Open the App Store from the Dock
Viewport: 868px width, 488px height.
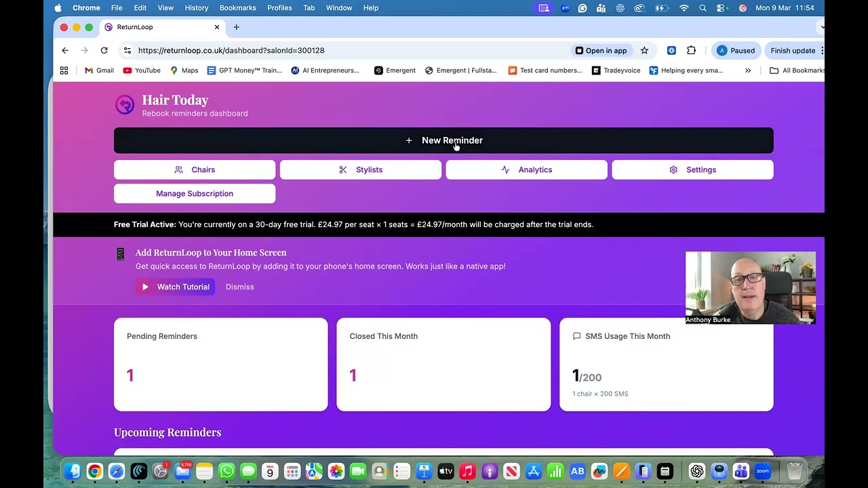tap(533, 471)
